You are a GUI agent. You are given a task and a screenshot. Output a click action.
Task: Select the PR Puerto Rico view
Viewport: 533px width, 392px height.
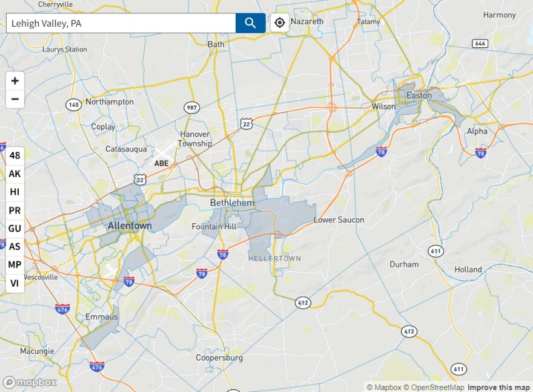pyautogui.click(x=15, y=211)
